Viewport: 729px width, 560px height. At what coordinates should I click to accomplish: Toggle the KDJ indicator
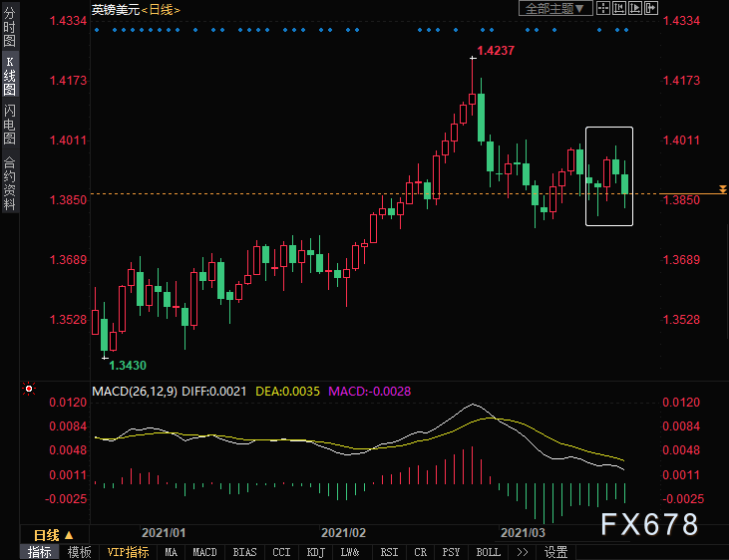pos(316,552)
